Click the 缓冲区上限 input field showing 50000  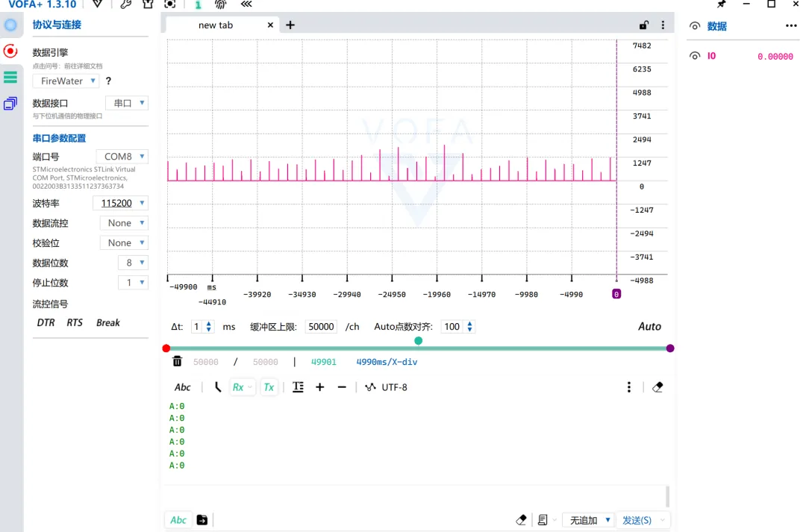coord(321,327)
